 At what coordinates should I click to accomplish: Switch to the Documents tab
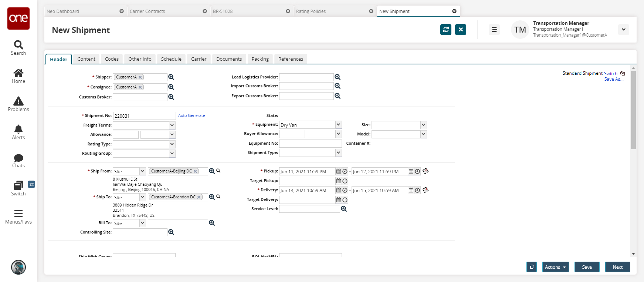pos(229,59)
